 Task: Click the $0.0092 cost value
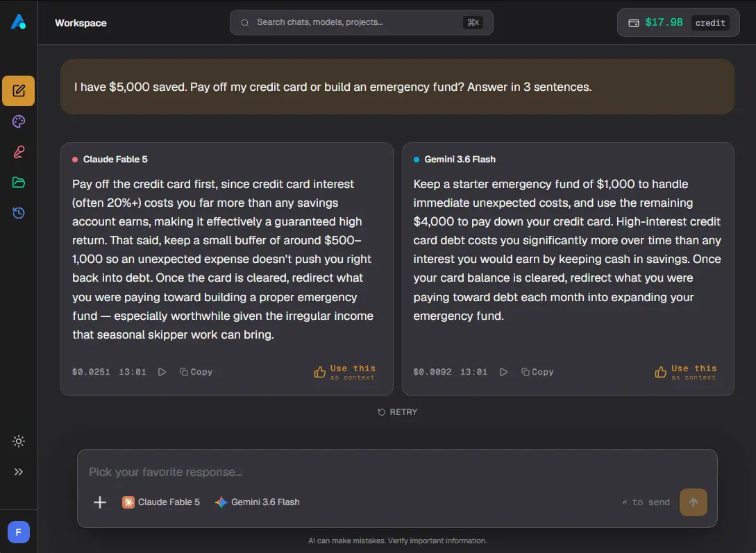tap(432, 372)
